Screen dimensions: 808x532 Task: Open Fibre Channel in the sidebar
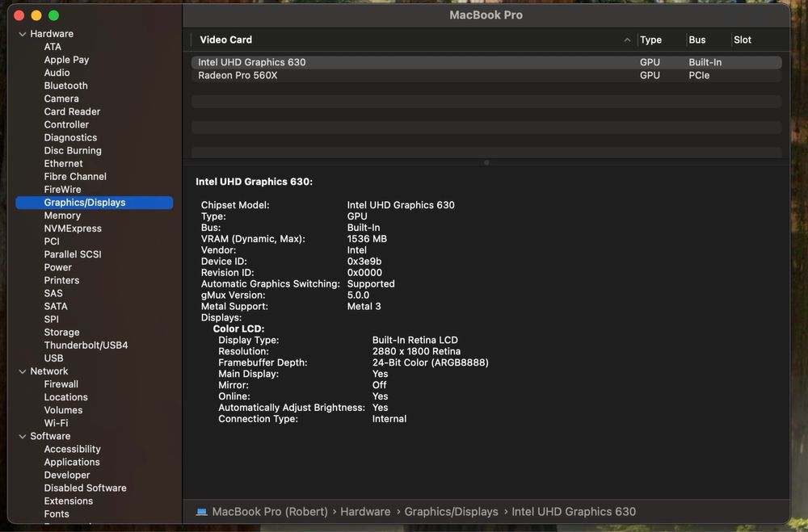click(75, 176)
